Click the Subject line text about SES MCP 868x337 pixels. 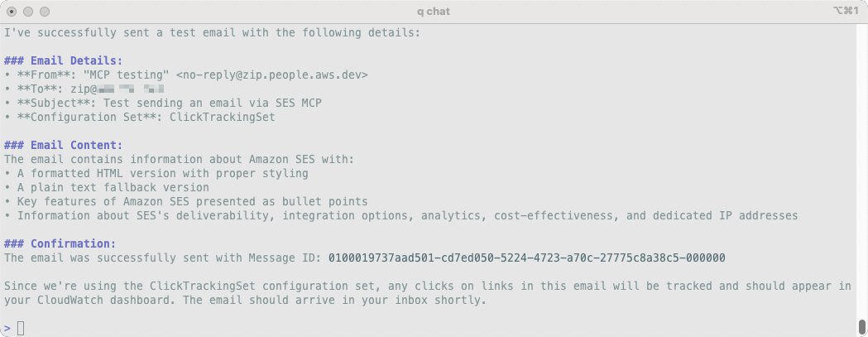212,104
